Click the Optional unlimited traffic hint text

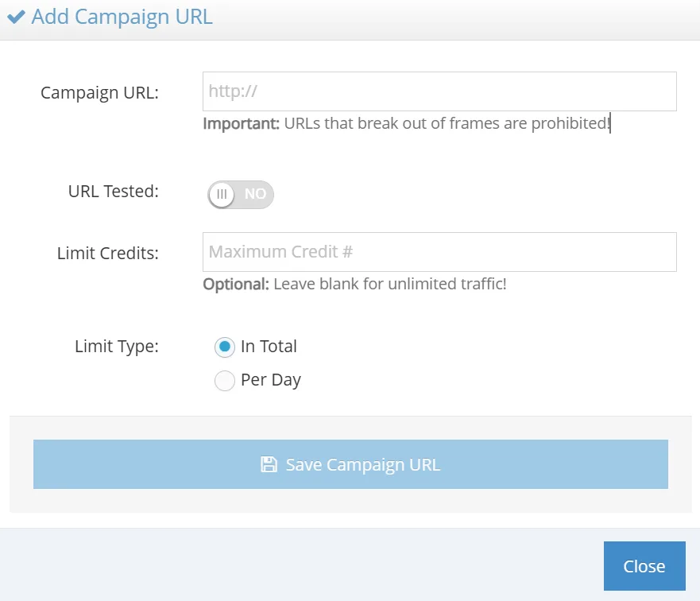click(x=354, y=284)
